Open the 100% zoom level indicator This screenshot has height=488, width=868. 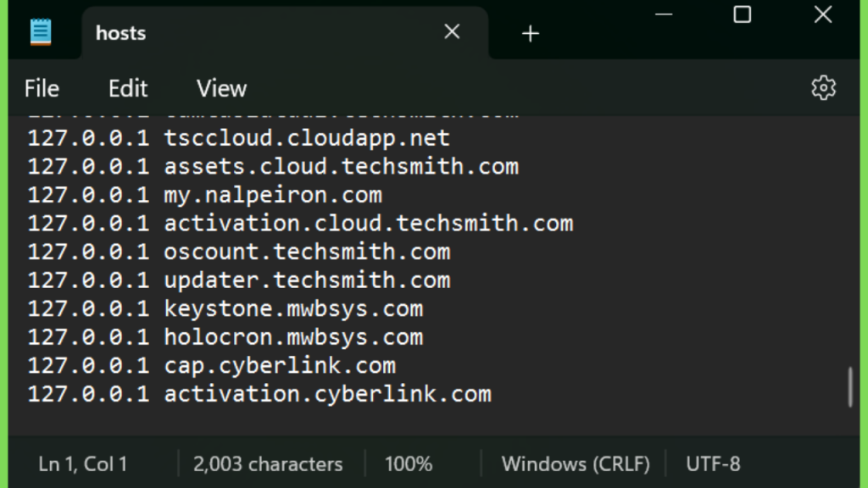tap(409, 463)
